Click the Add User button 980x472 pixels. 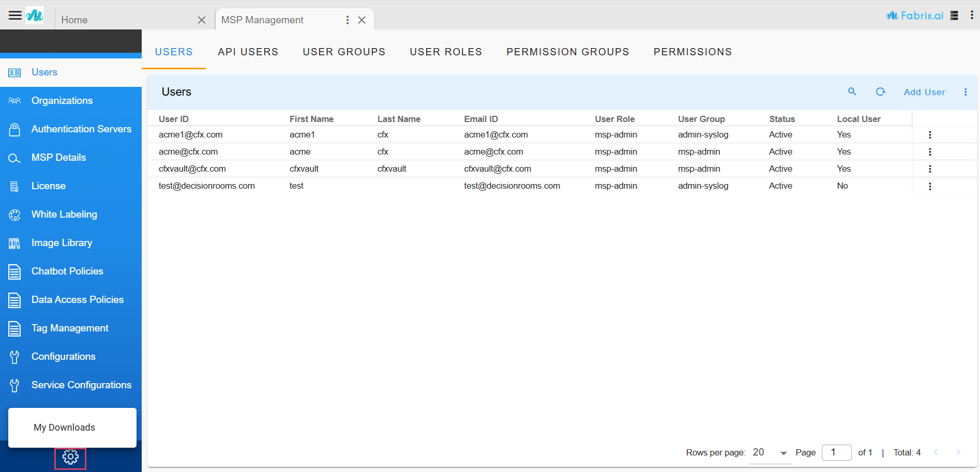tap(924, 92)
